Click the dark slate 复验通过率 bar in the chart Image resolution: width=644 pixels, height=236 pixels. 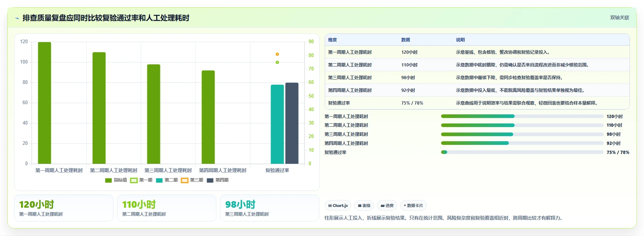[x=292, y=123]
